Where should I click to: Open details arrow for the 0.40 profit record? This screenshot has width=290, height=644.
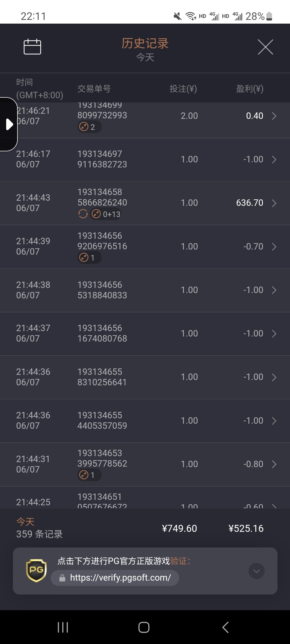pyautogui.click(x=274, y=116)
